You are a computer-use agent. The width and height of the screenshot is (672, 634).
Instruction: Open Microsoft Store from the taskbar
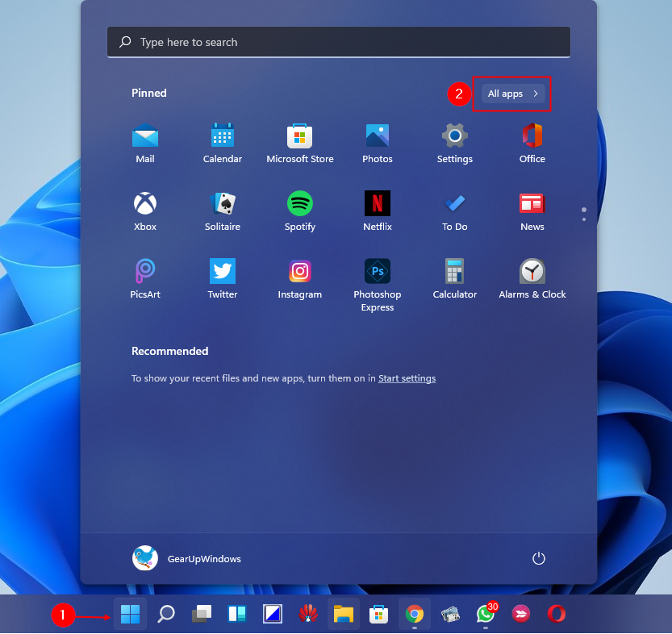coord(379,615)
